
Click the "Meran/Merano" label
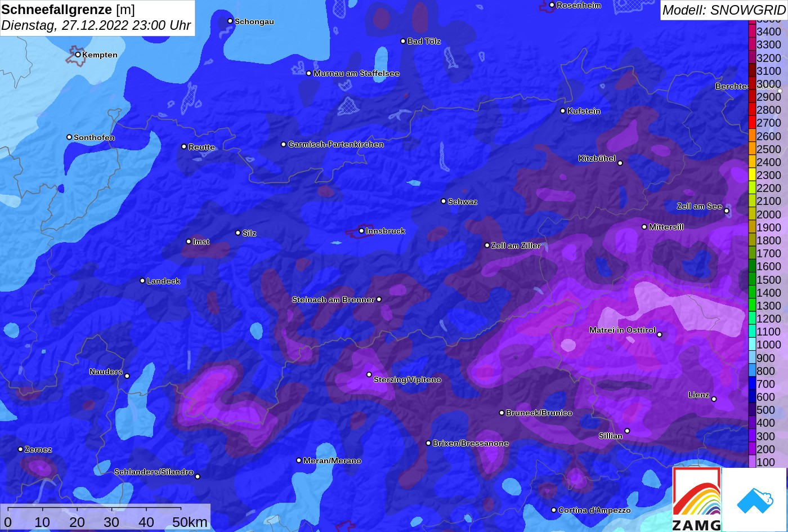tap(332, 461)
